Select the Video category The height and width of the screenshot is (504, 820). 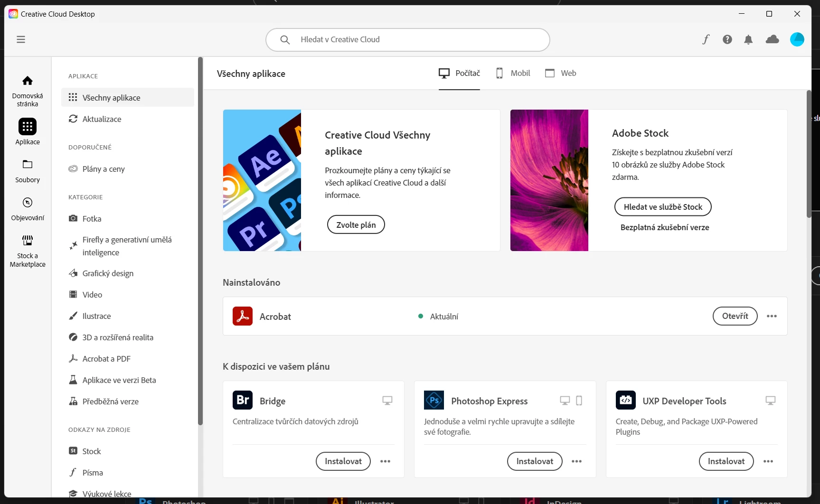coord(128,294)
